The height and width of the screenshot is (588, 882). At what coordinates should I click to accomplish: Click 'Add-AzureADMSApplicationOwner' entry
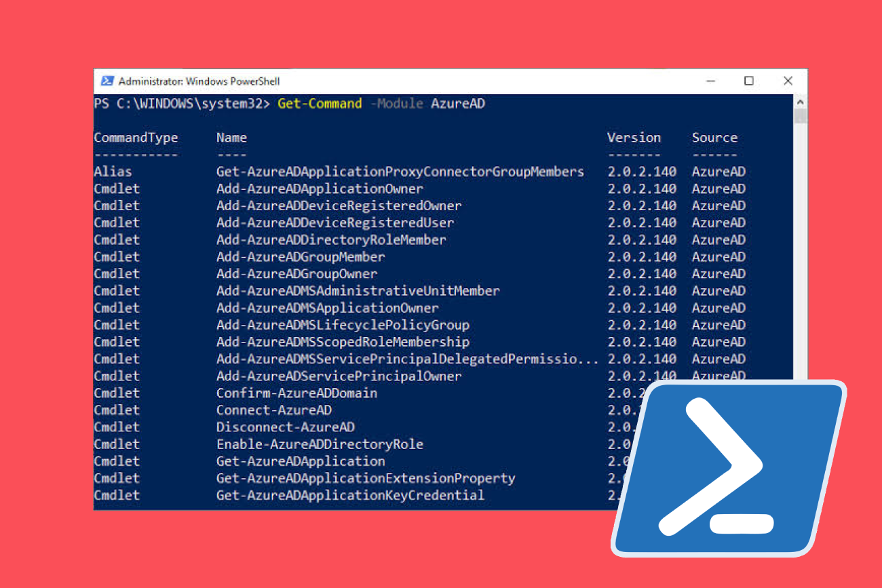click(x=327, y=307)
